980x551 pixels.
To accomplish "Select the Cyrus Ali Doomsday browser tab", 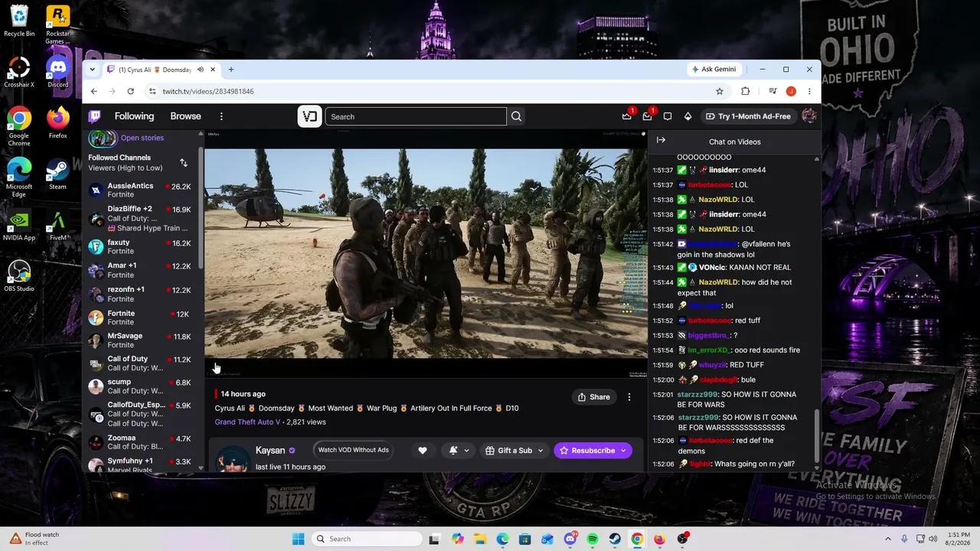I will (162, 70).
